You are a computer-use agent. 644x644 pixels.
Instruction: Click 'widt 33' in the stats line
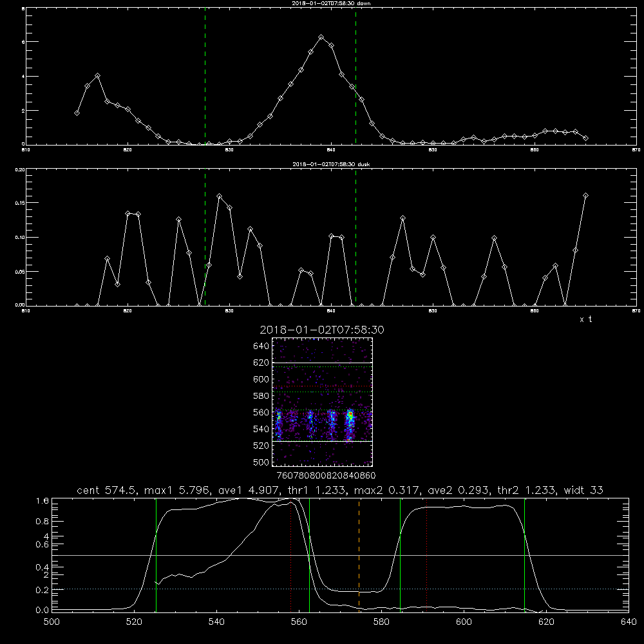(583, 490)
